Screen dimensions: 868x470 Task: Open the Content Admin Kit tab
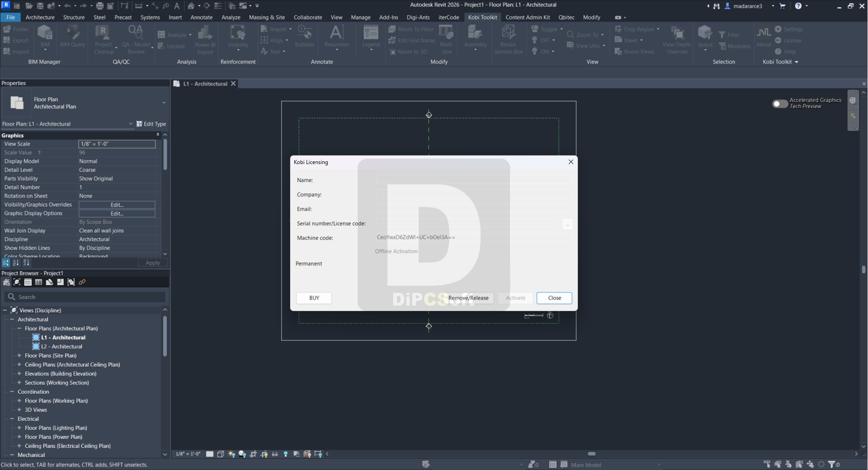pyautogui.click(x=528, y=17)
